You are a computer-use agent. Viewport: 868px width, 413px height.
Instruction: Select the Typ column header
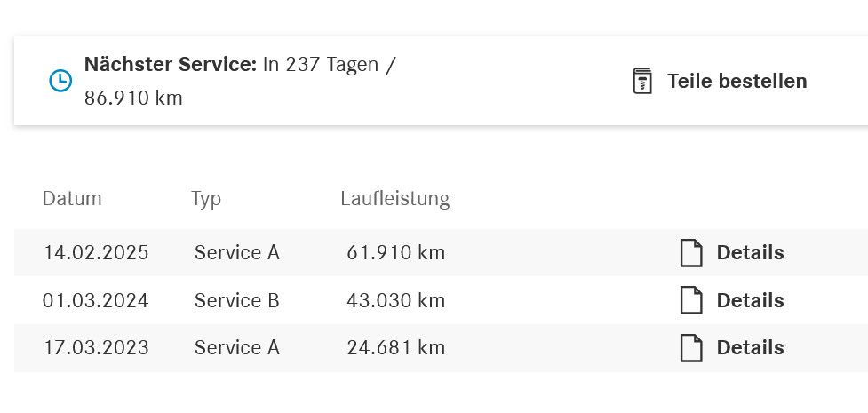tap(206, 199)
